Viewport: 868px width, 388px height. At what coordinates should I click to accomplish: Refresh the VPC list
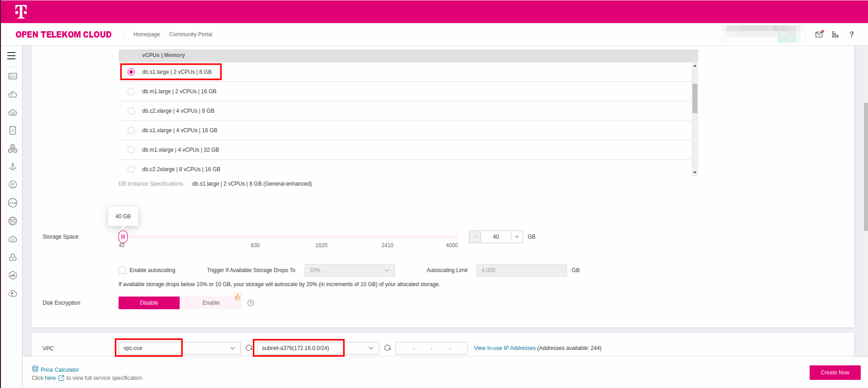[x=249, y=348]
